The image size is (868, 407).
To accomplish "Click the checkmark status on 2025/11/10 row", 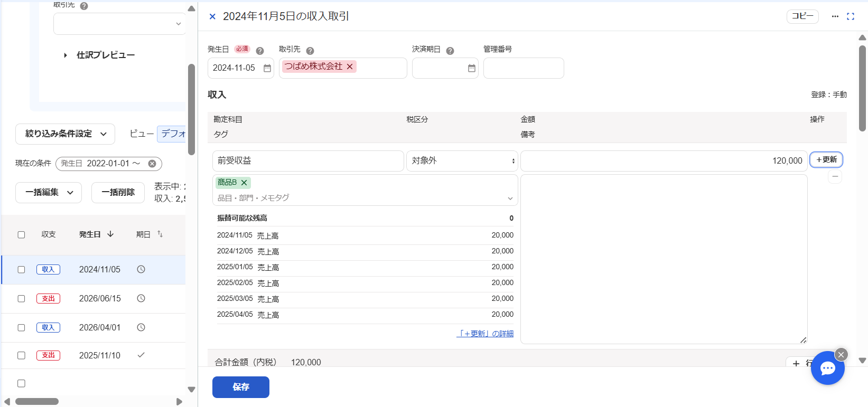I will pyautogui.click(x=141, y=355).
